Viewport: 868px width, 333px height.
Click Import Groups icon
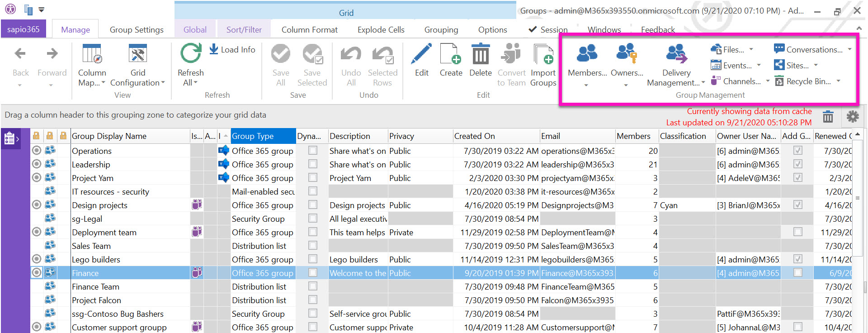tap(543, 54)
